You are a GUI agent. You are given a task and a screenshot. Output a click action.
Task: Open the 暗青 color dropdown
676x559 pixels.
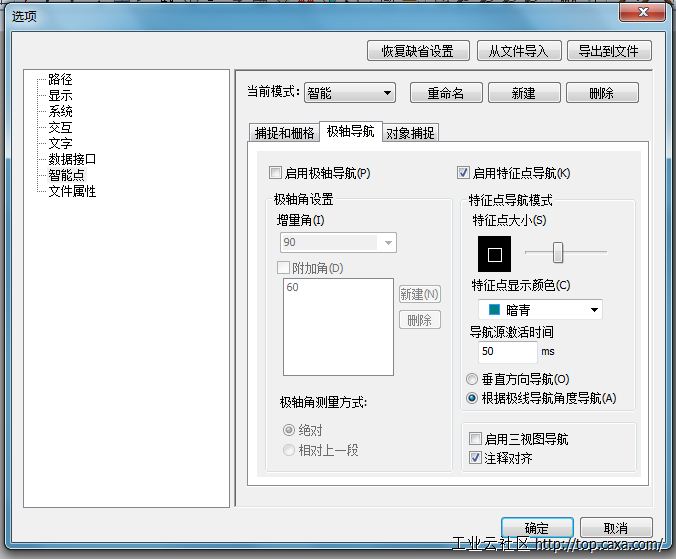(540, 309)
